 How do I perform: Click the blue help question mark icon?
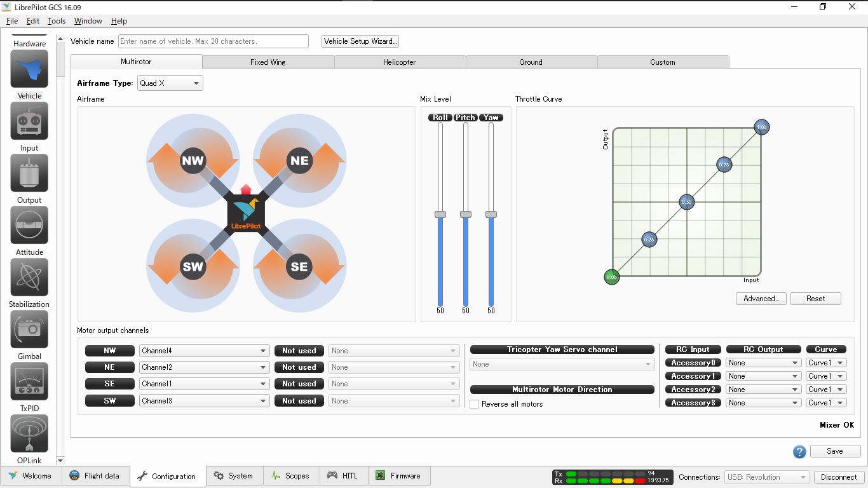799,452
